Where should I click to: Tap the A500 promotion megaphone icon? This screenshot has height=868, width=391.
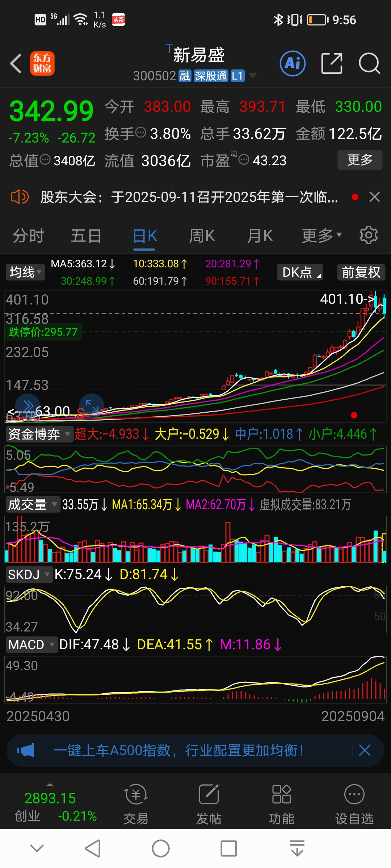point(25,751)
